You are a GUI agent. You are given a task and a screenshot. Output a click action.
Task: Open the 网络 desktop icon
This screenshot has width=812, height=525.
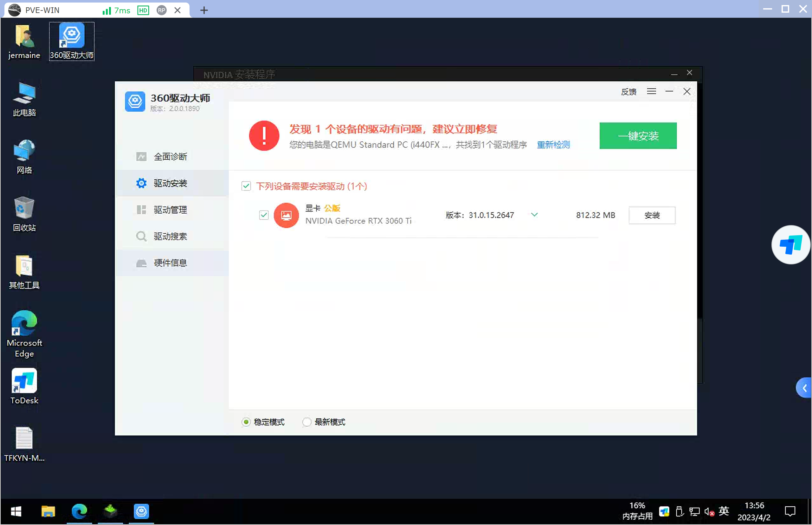pos(24,157)
